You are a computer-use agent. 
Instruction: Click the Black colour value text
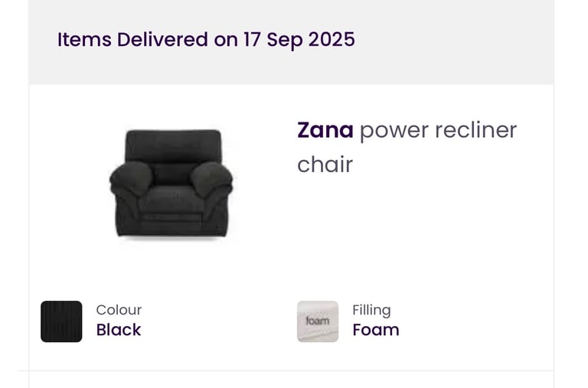pyautogui.click(x=119, y=330)
